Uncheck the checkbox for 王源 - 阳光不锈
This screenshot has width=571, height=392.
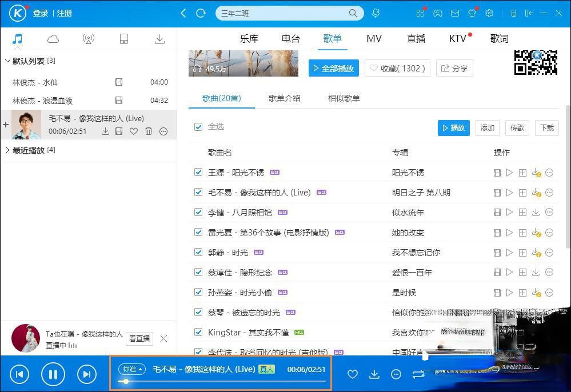tap(198, 172)
